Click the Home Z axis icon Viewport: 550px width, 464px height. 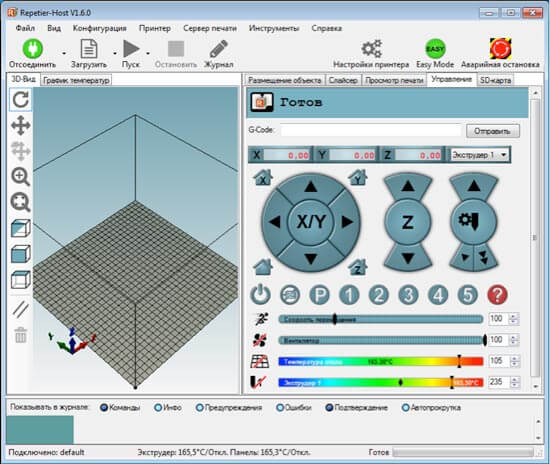(x=358, y=267)
